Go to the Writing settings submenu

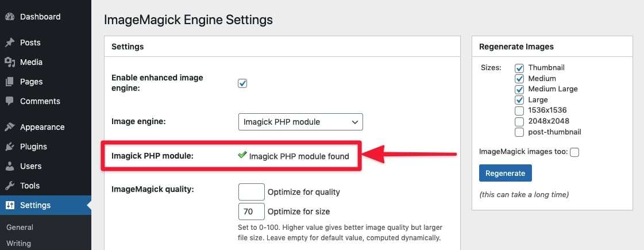[x=19, y=243]
